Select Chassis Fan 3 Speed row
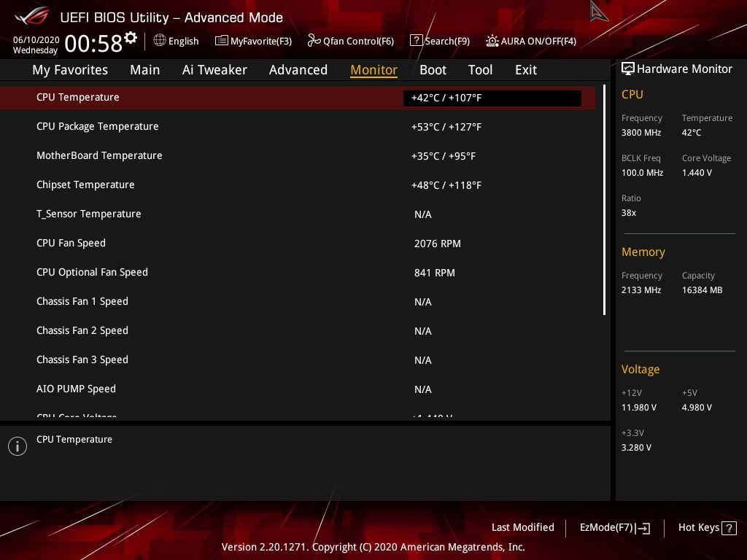 pyautogui.click(x=298, y=360)
